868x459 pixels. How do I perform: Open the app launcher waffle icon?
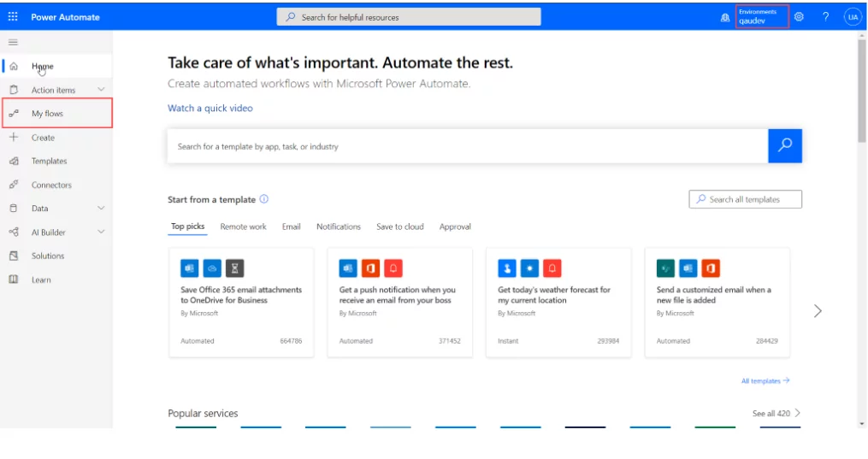pyautogui.click(x=13, y=17)
